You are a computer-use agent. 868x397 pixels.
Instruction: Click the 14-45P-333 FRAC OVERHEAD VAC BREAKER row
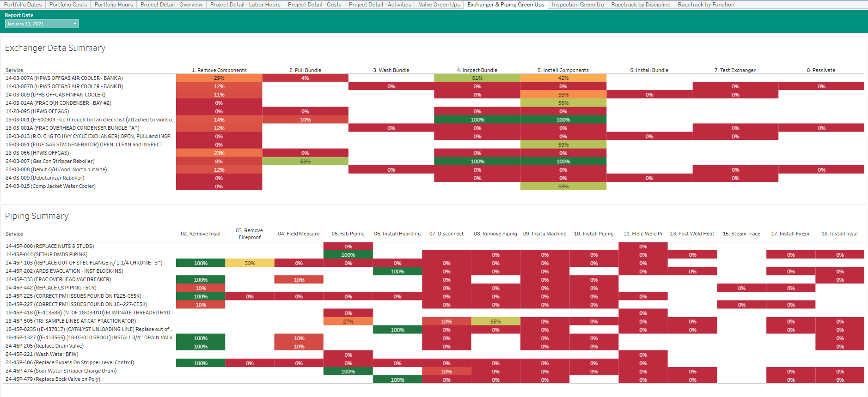(x=58, y=279)
